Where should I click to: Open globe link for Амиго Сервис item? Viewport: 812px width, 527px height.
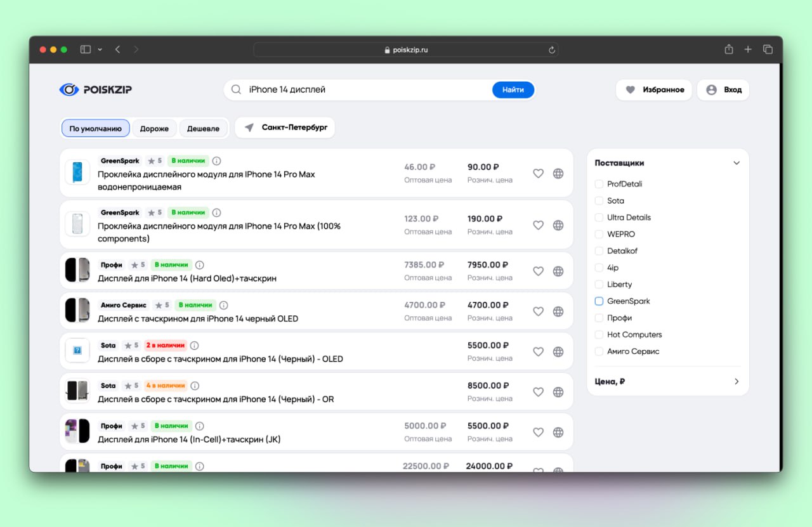[558, 311]
